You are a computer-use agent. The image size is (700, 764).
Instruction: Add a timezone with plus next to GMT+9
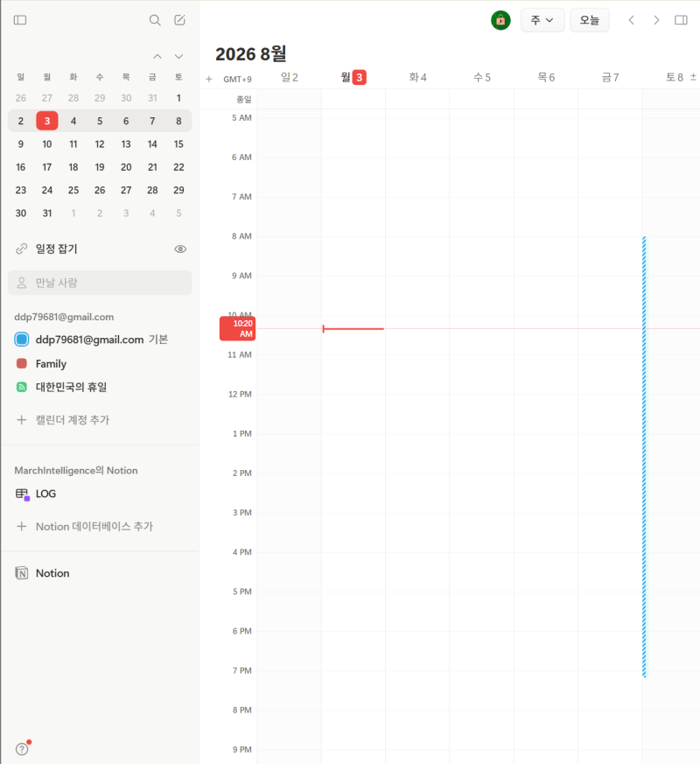point(209,79)
